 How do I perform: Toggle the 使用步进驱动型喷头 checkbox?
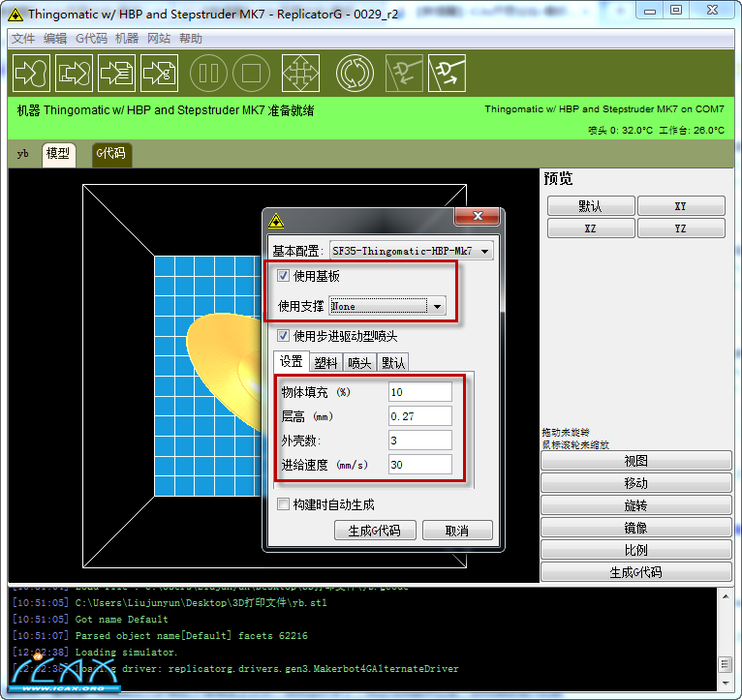tap(283, 336)
